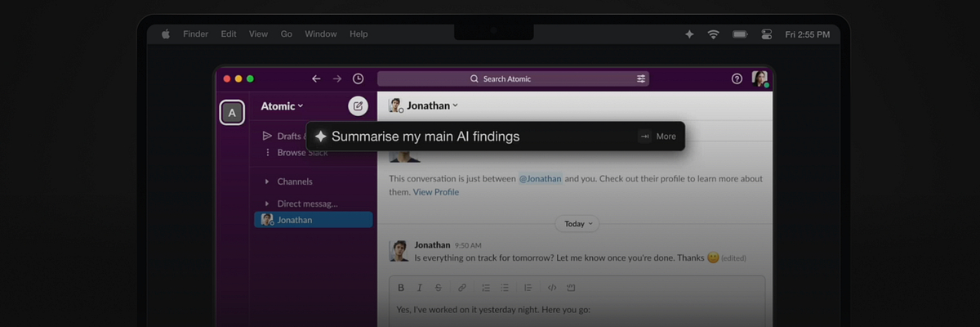The image size is (980, 327).
Task: Click the 9:50 AM message timestamp
Action: [x=468, y=245]
